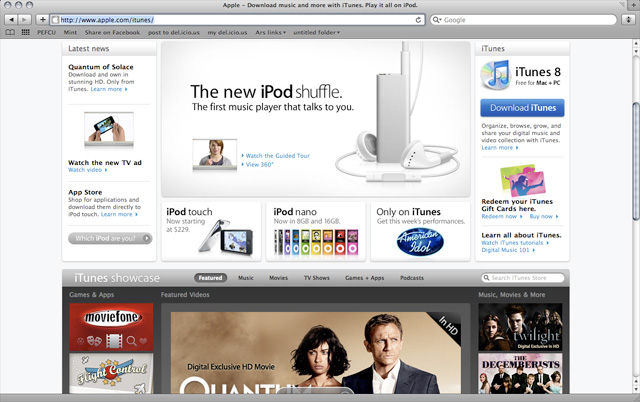
Task: Click the iPod touch heading
Action: [x=189, y=212]
